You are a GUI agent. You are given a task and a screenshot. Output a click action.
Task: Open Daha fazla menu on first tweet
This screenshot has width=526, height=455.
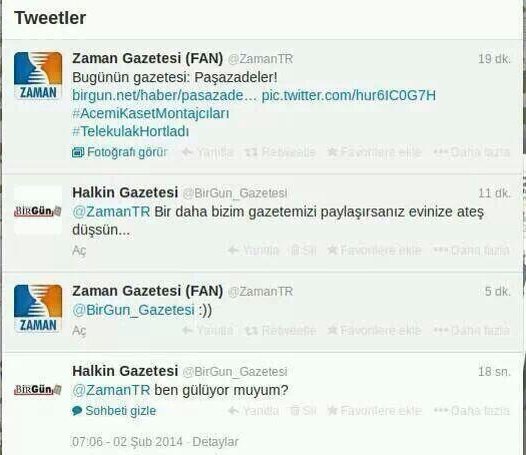[471, 152]
